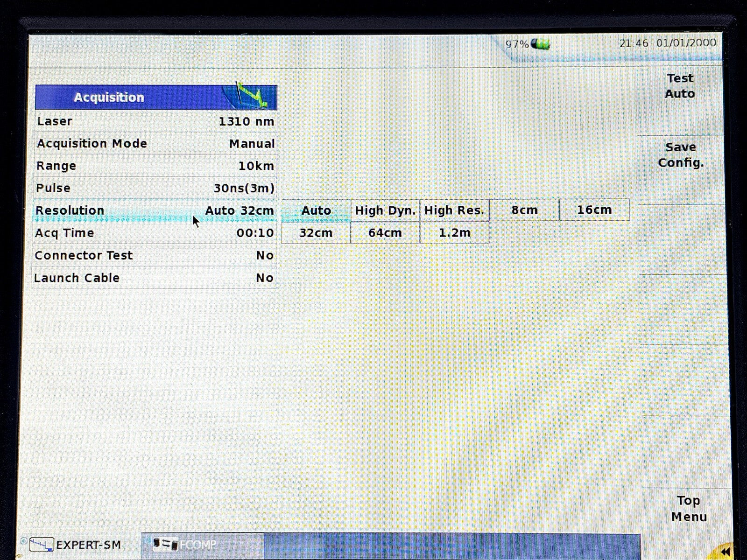The width and height of the screenshot is (747, 560).
Task: Click the OTDR trace icon in Acquisition header
Action: (x=250, y=97)
